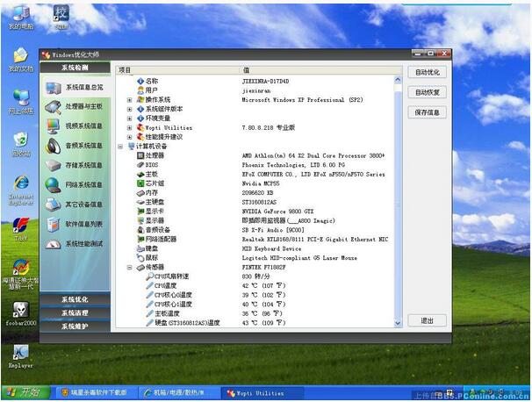
Task: Select the 硬盘(ST3160812AS)温度 row
Action: tap(255, 323)
